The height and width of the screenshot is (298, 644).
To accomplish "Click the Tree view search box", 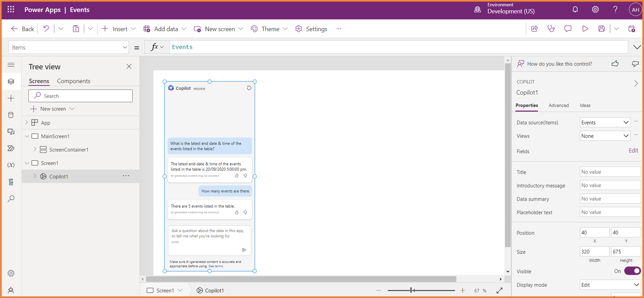I will pos(80,96).
